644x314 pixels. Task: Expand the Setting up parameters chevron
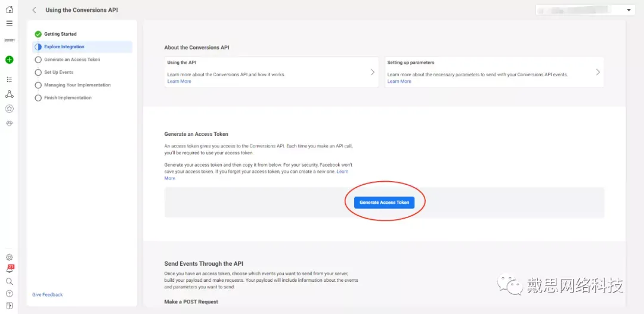click(598, 72)
